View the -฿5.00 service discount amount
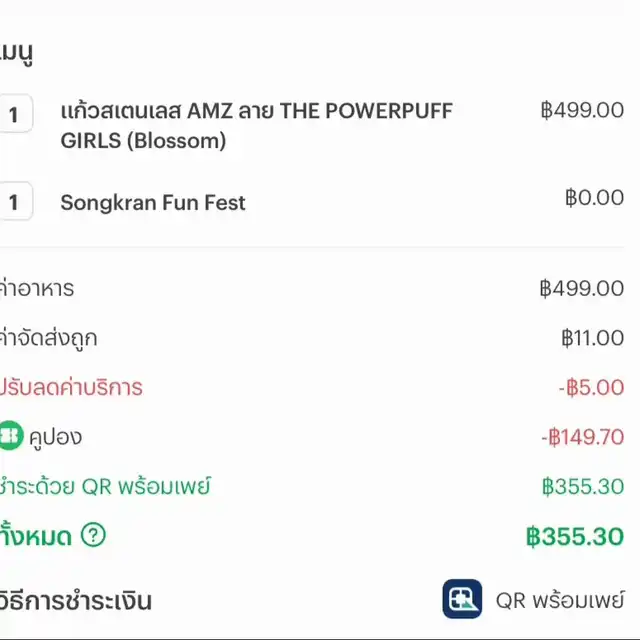This screenshot has height=640, width=640. tap(591, 387)
